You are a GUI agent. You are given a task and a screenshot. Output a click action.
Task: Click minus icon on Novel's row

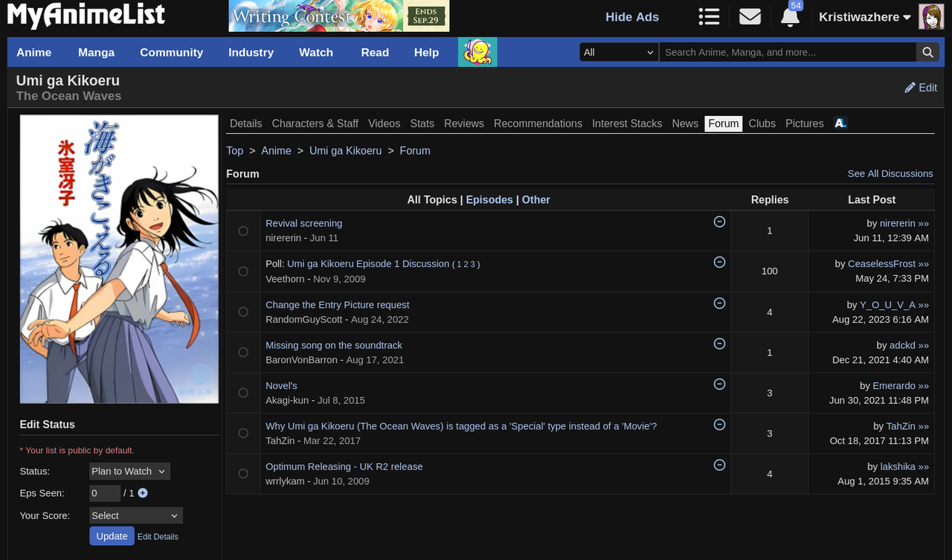point(719,384)
